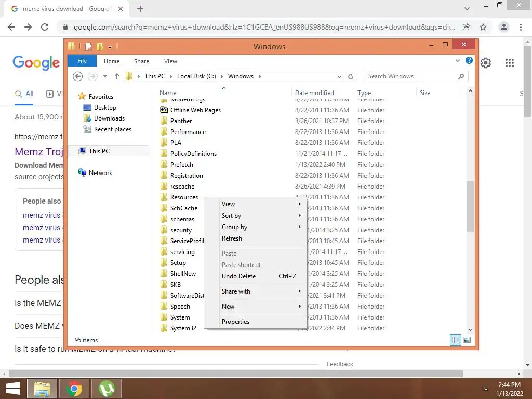Screen dimensions: 532x399
Task: Choose Refresh in context menu
Action: 255,238
